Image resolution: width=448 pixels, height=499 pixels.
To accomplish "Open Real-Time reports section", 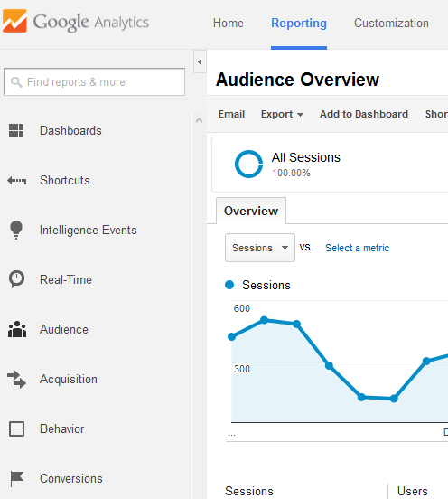I will 66,279.
